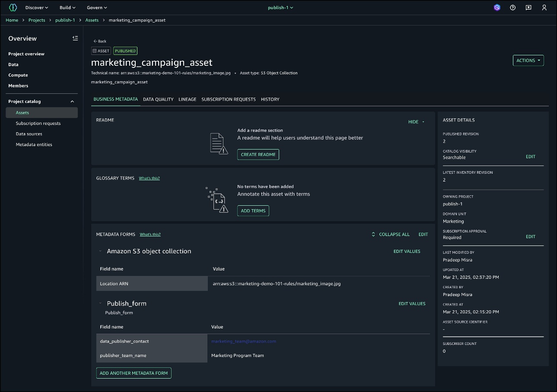Open the Discover dropdown menu
This screenshot has width=557, height=392.
[x=37, y=7]
